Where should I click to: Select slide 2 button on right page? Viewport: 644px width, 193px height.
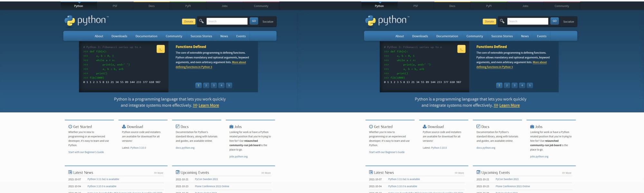pos(507,85)
